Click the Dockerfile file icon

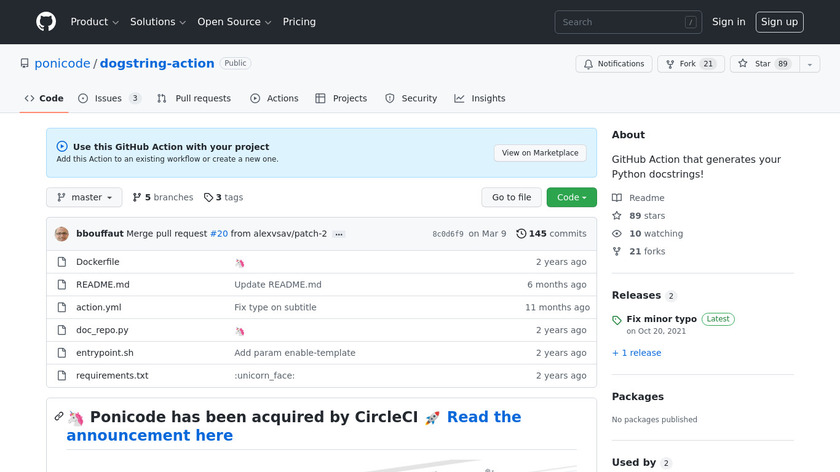(62, 262)
